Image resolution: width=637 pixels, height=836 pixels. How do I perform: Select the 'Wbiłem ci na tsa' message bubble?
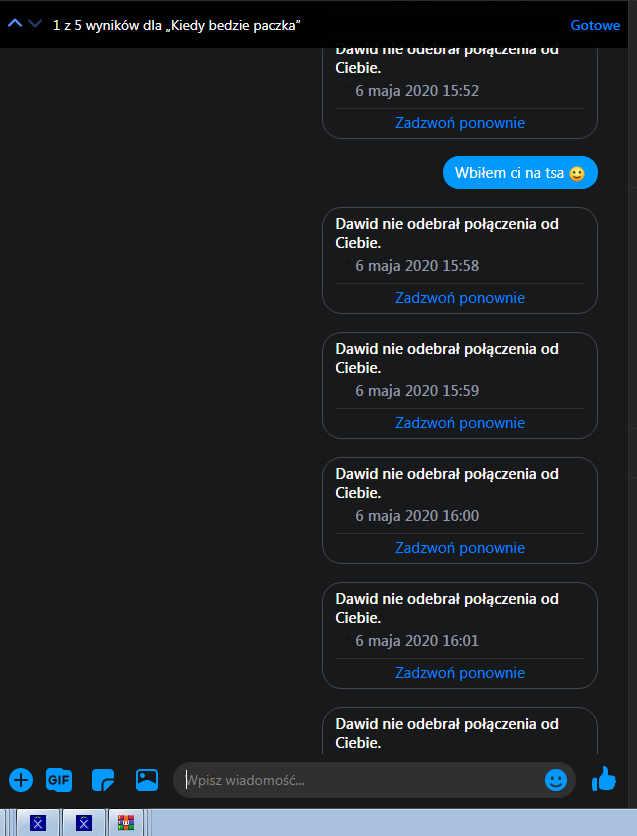point(520,173)
